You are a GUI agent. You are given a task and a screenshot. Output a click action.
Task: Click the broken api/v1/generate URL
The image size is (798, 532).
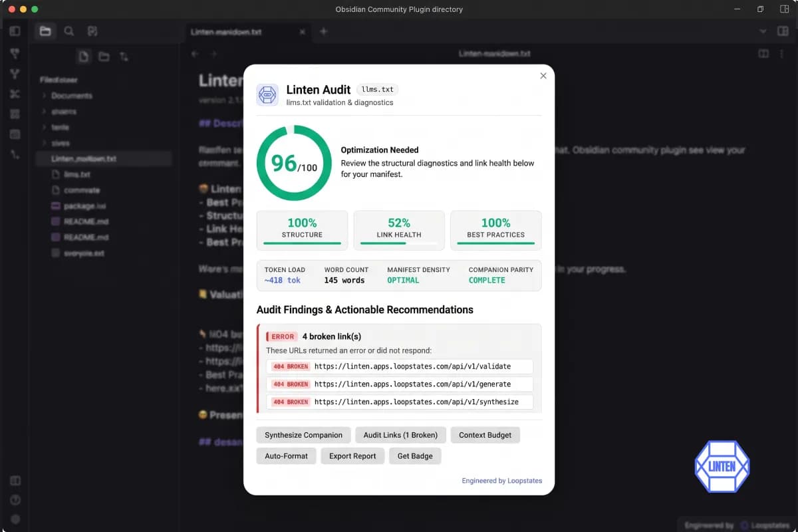click(x=412, y=384)
